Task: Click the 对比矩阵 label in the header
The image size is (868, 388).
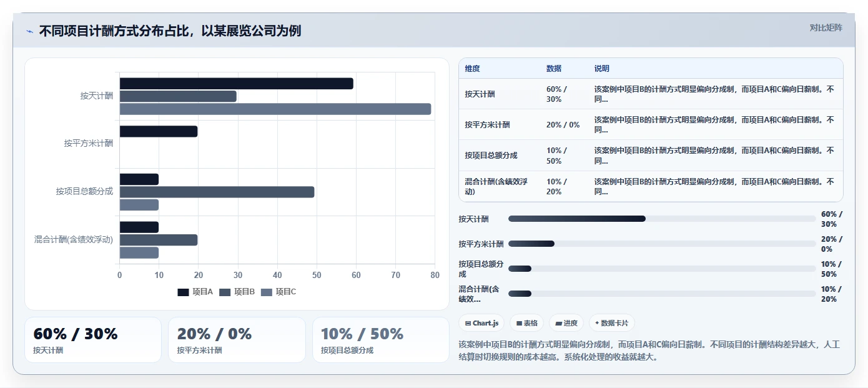Action: point(826,27)
